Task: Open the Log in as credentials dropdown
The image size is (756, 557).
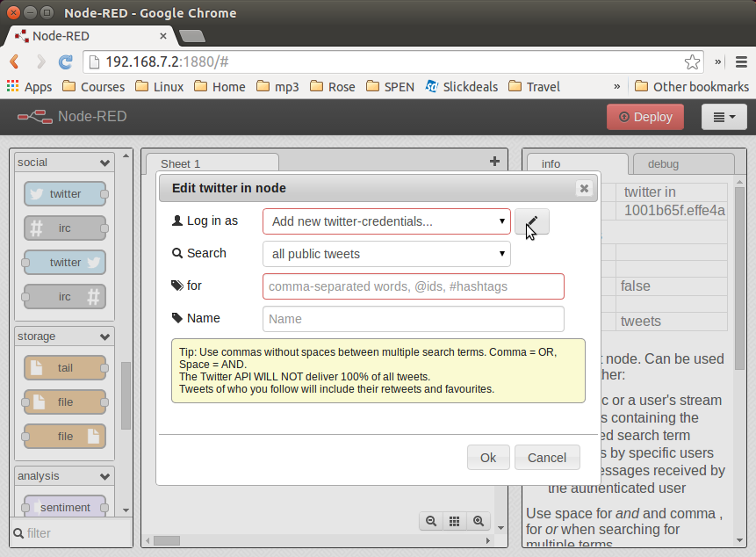Action: [x=386, y=221]
